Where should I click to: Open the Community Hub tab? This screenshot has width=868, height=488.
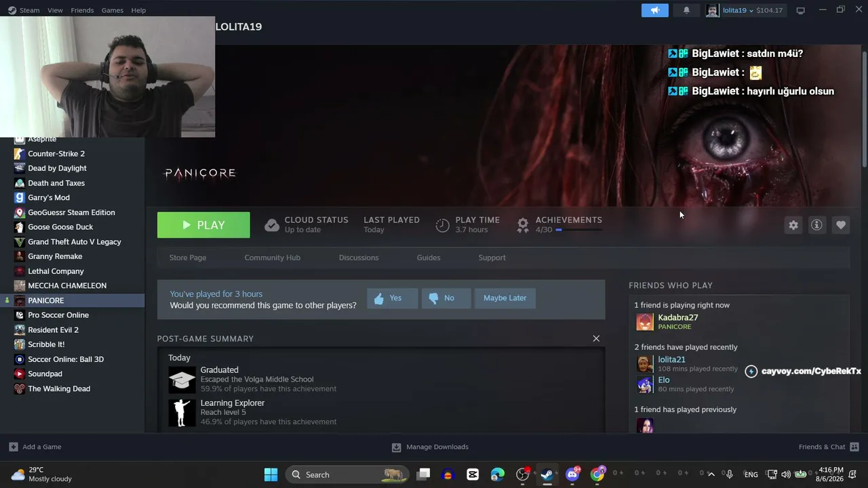pos(272,258)
